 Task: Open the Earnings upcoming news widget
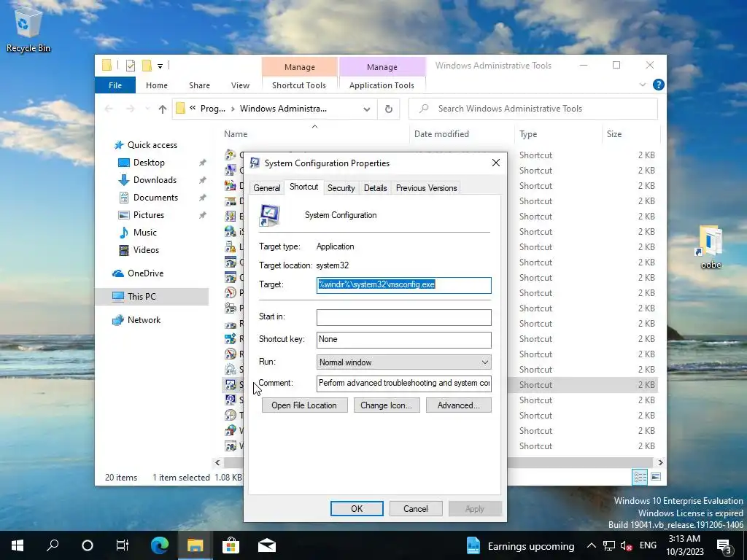(x=520, y=545)
